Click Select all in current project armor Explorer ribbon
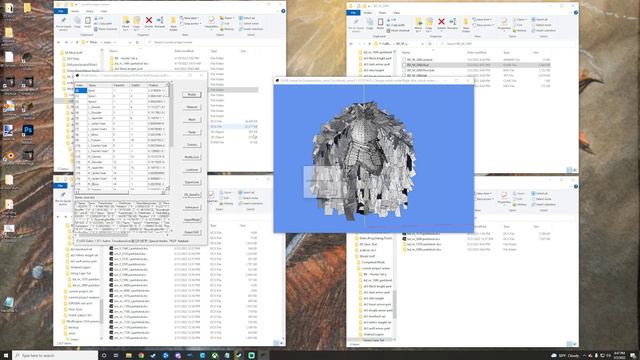Image resolution: width=640 pixels, height=360 pixels. click(x=248, y=18)
